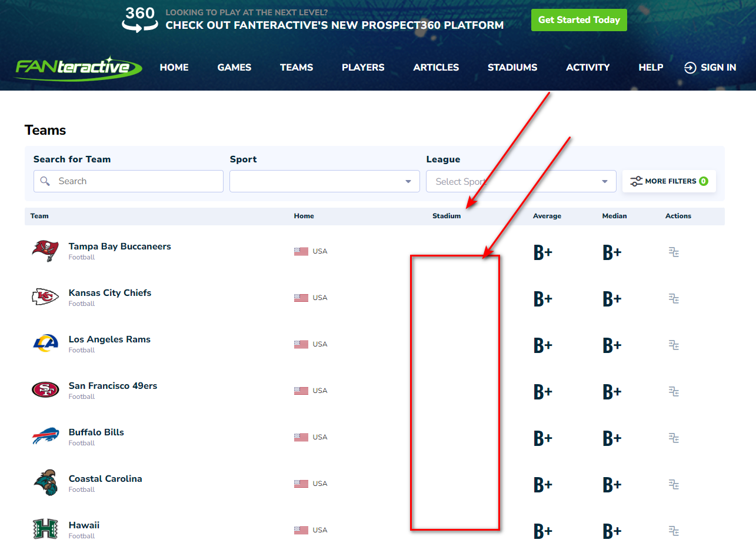
Task: Click San Francisco 49ers Median B+ grade
Action: (612, 392)
